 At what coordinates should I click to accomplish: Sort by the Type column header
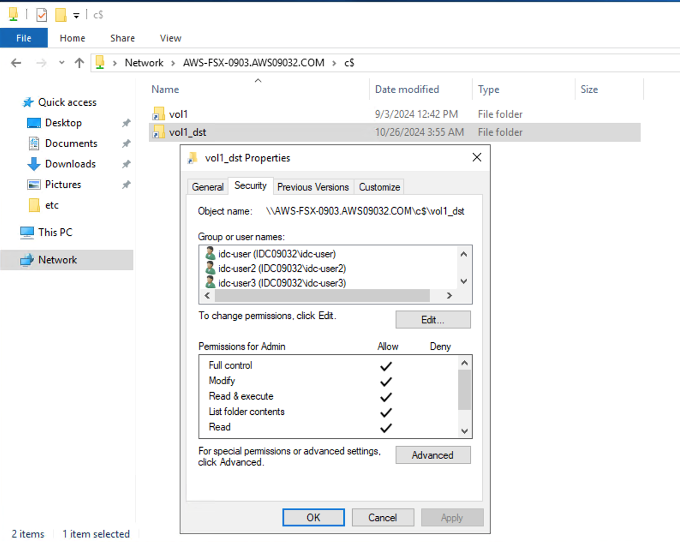[524, 89]
